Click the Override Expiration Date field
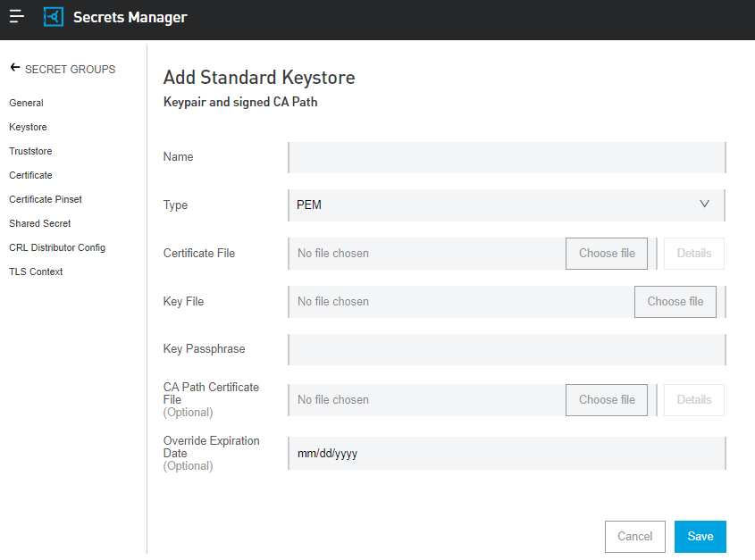 [x=506, y=453]
